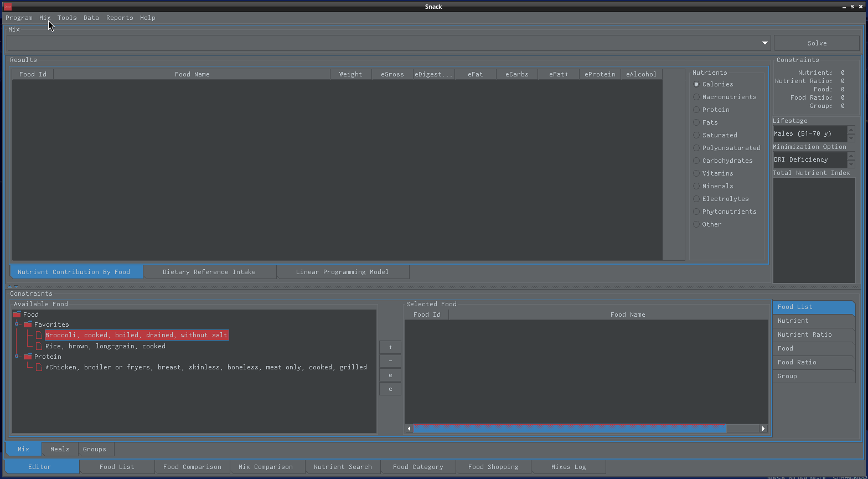Click the document icon beside Chicken entry
This screenshot has height=479, width=868.
[39, 367]
